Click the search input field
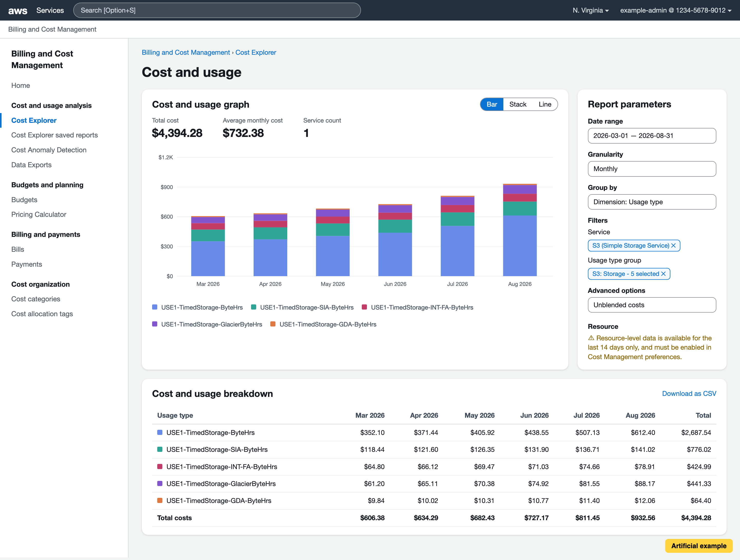The image size is (740, 560). click(217, 10)
